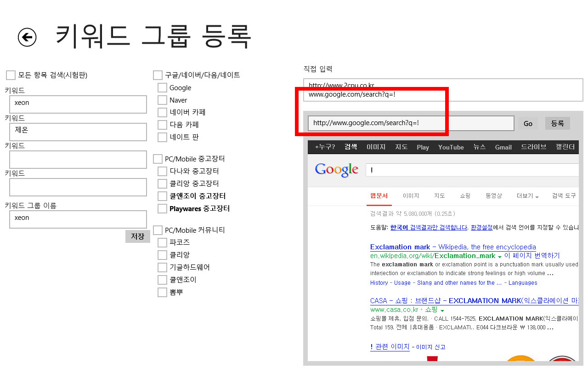Open 이미지 in Google top bar
Image resolution: width=588 pixels, height=368 pixels.
click(376, 147)
